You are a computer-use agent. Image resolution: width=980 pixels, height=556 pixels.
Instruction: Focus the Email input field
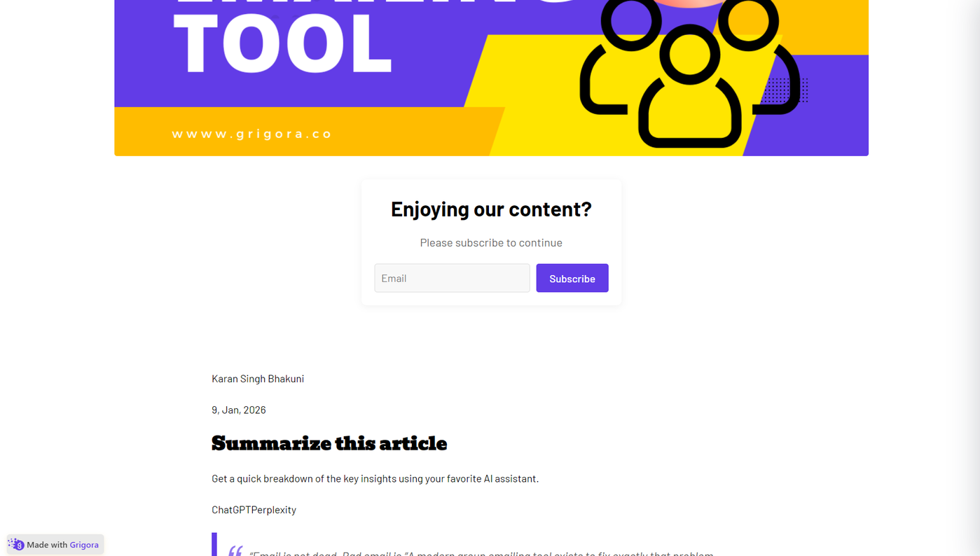[452, 278]
